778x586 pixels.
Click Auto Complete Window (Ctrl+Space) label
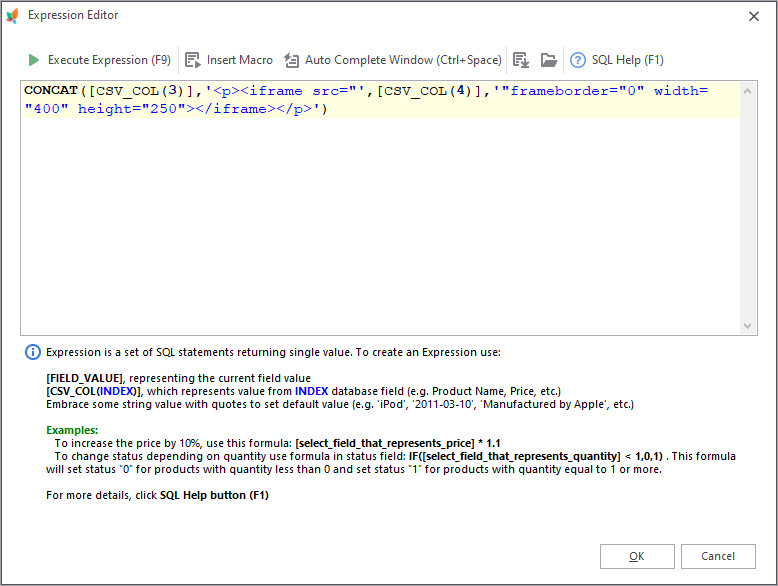tap(403, 60)
